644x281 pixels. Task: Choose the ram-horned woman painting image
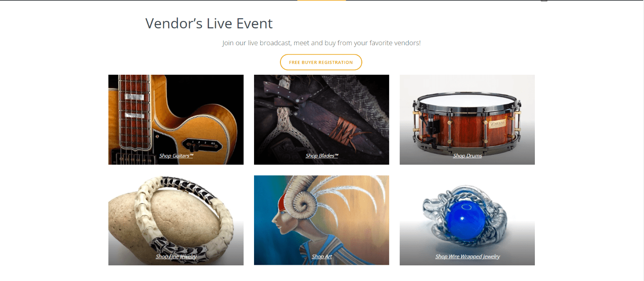click(322, 220)
